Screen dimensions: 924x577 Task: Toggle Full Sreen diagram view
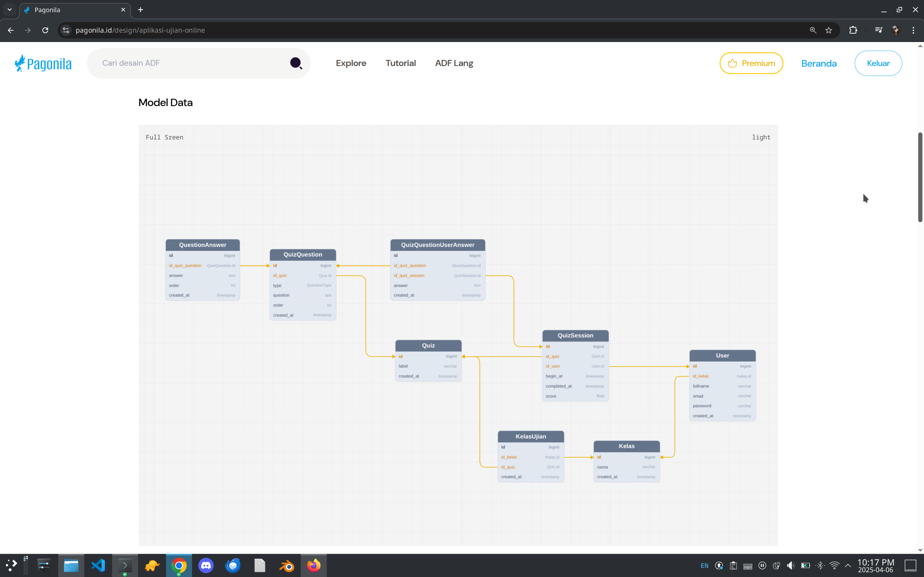[164, 138]
